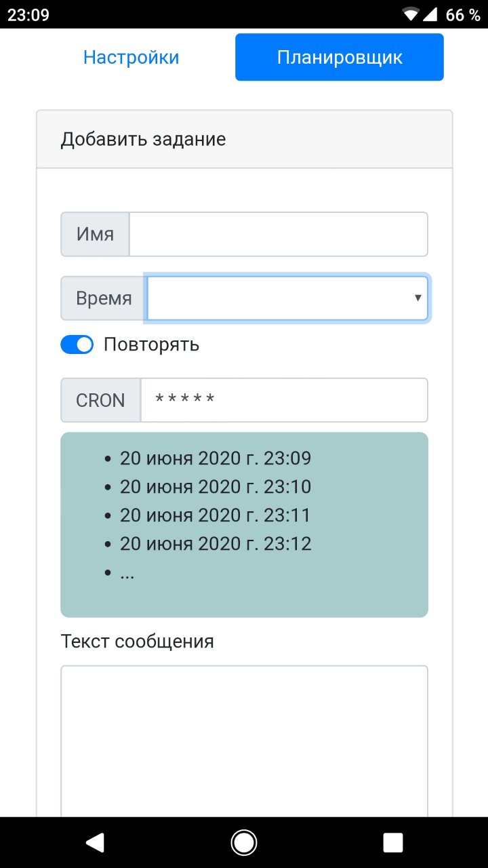Tap the Имя label addon
The width and height of the screenshot is (488, 868).
pyautogui.click(x=95, y=235)
